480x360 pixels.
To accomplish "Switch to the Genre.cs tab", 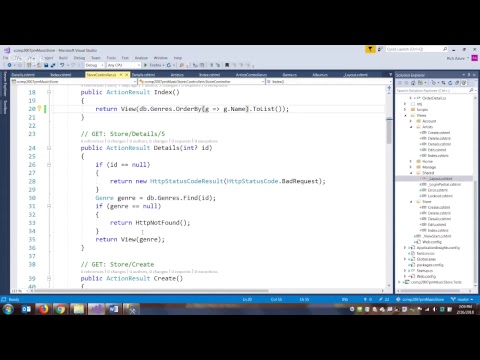I will [x=289, y=75].
